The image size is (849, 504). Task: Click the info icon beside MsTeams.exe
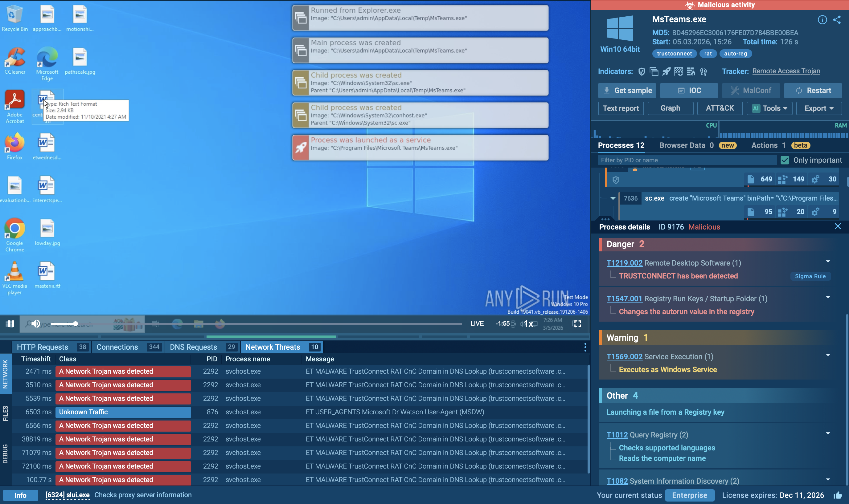(822, 20)
